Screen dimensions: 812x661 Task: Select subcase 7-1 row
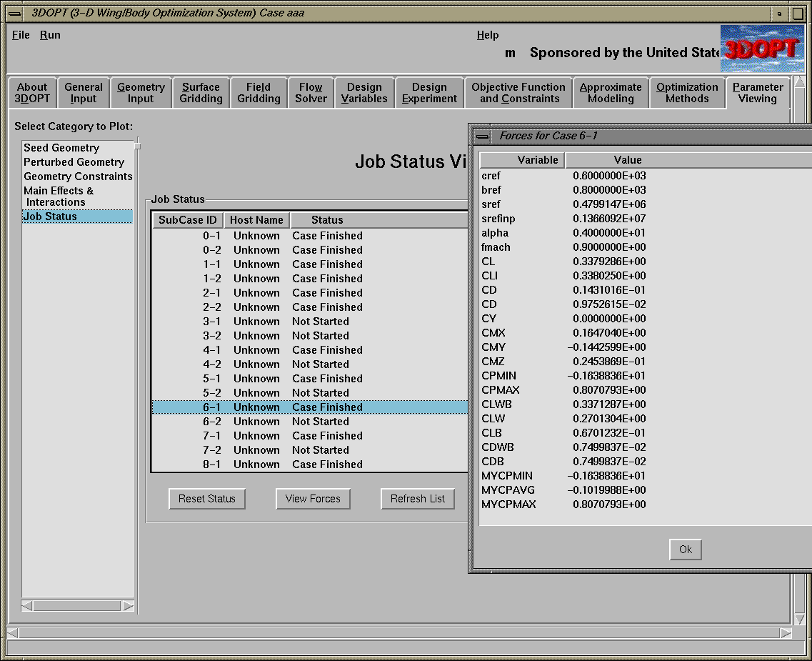(310, 436)
